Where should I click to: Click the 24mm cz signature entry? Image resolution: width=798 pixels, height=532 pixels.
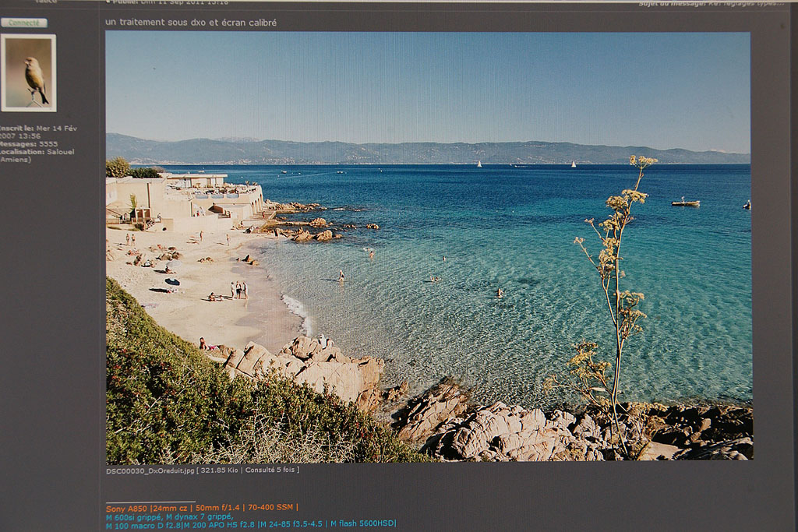(171, 508)
